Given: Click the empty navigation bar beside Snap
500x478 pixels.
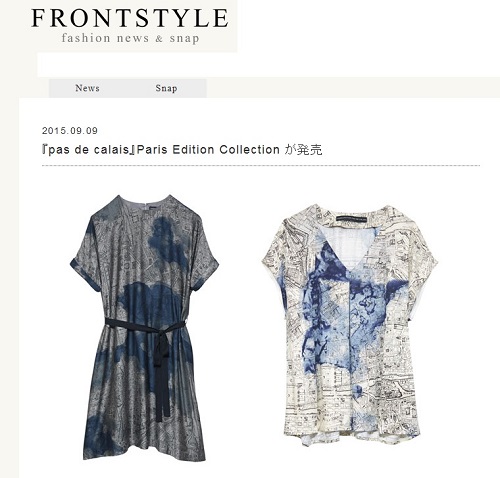Looking at the screenshot, I should pyautogui.click(x=353, y=88).
